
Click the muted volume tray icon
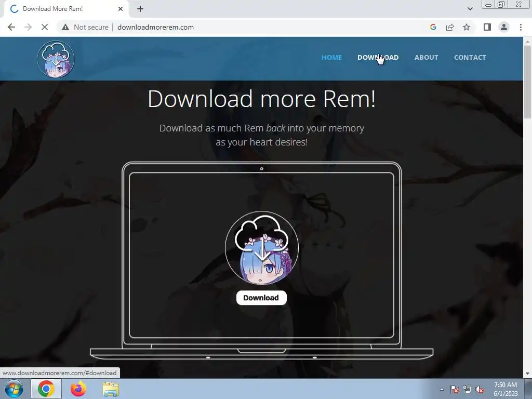pos(480,389)
